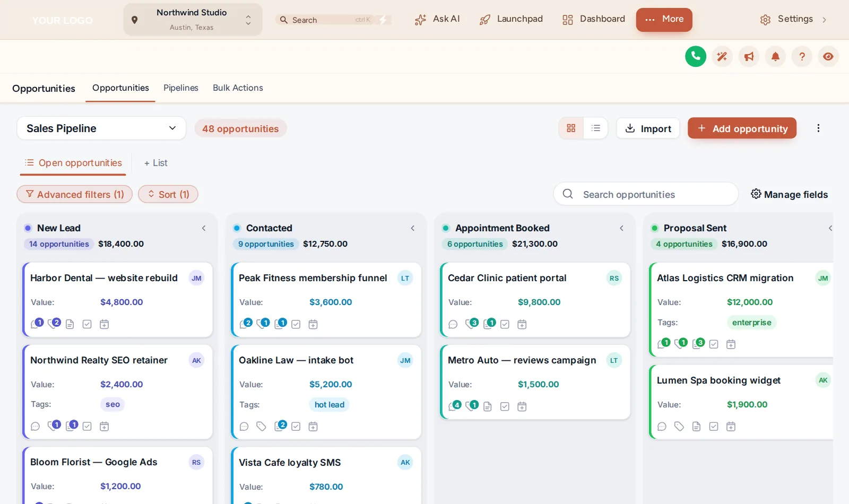
Task: Open the Pipelines tab
Action: click(x=181, y=88)
